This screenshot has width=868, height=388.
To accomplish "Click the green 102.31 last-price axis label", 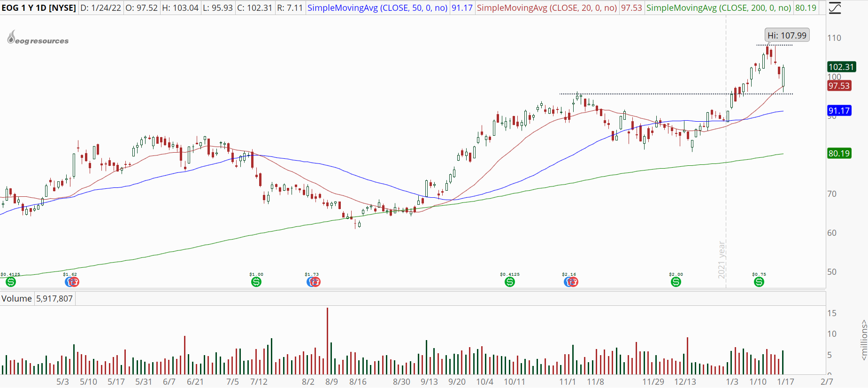I will coord(841,67).
